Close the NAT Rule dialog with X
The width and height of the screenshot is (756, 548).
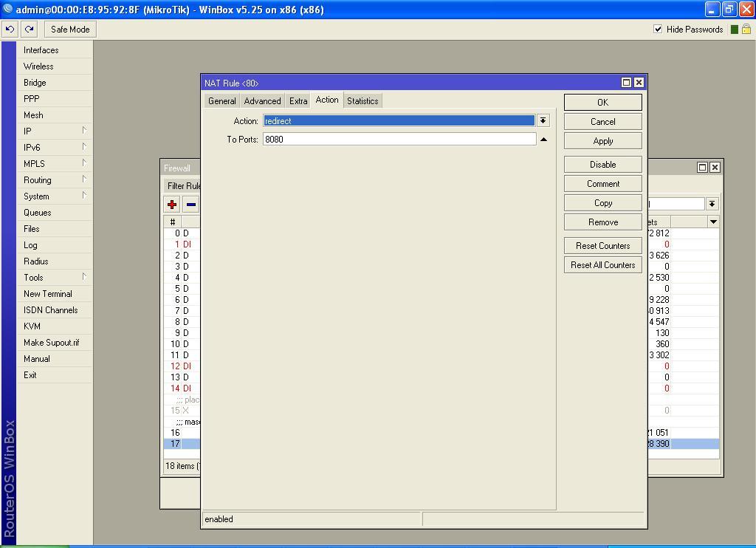639,83
